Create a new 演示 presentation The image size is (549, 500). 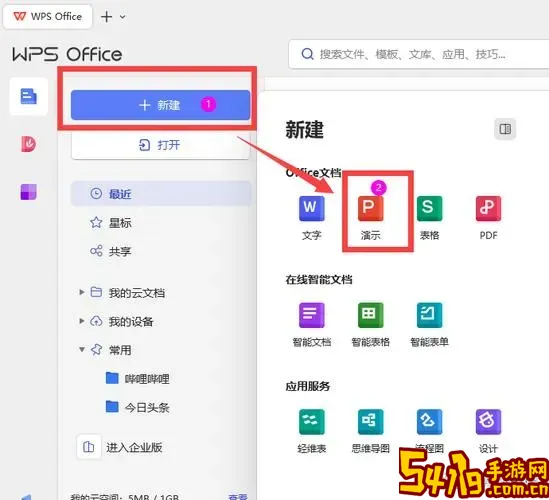[370, 218]
